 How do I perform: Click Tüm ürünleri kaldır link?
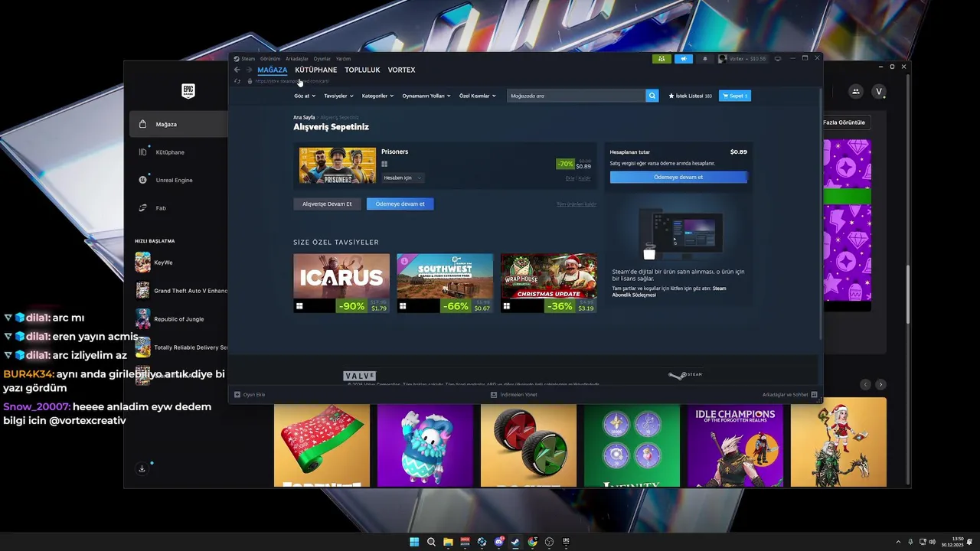576,204
